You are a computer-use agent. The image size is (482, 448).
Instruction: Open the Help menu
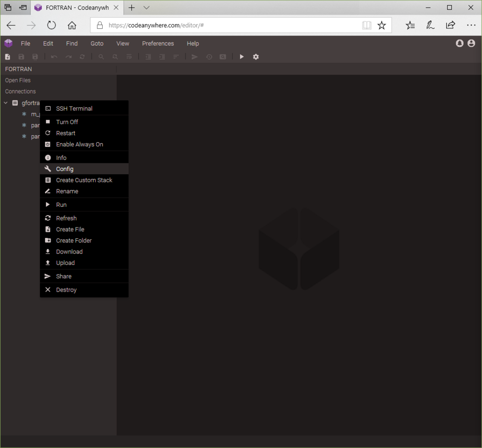coord(193,43)
